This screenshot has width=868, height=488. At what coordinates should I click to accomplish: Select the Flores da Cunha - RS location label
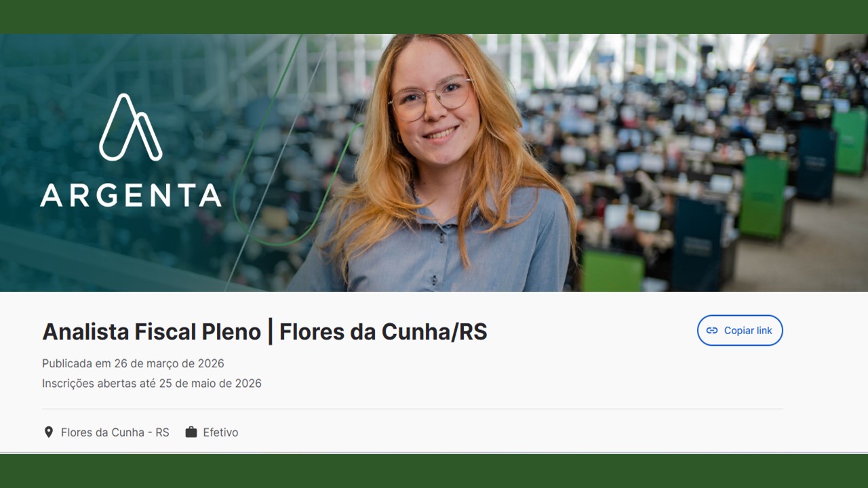[115, 432]
